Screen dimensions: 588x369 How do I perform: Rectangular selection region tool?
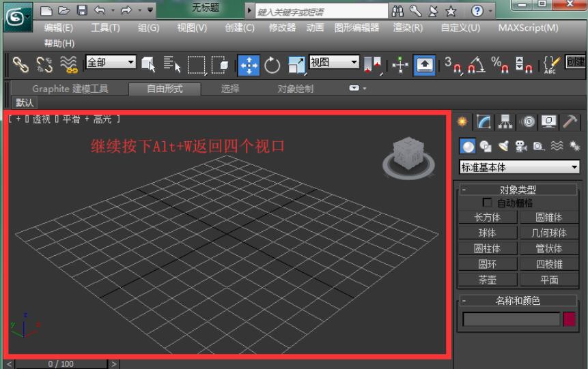point(197,65)
